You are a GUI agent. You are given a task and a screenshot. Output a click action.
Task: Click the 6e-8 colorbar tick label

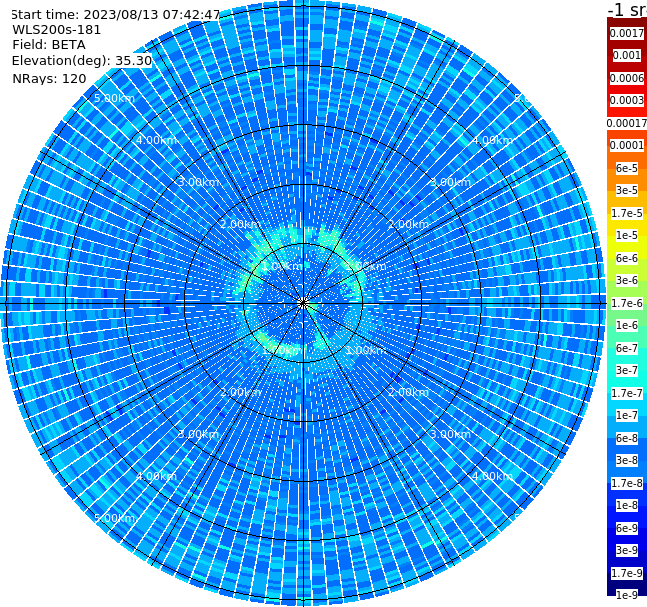[x=627, y=438]
